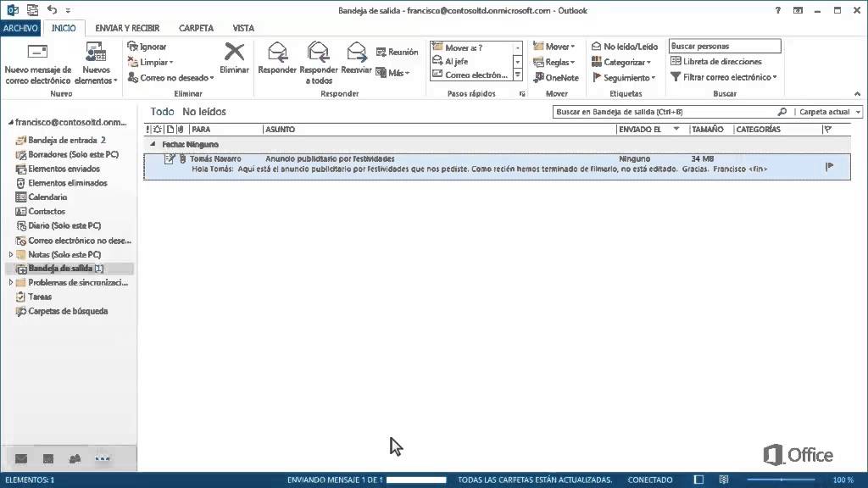The height and width of the screenshot is (488, 868).
Task: Create a new email with Nuevo mensaje
Action: pos(37,64)
